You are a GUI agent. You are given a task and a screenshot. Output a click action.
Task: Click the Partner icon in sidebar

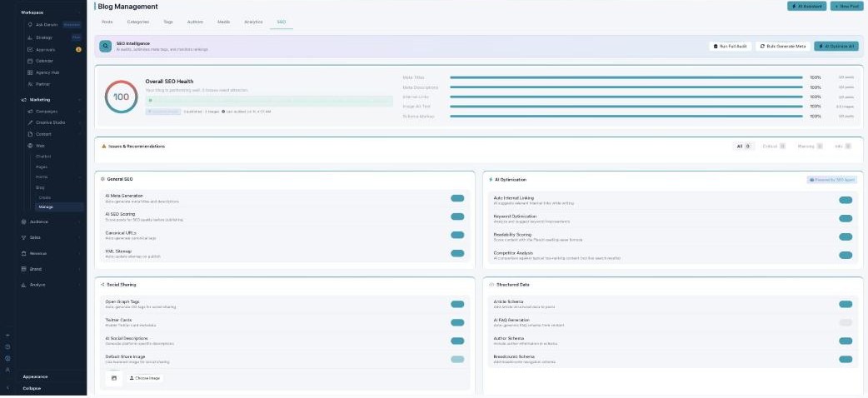[x=30, y=84]
